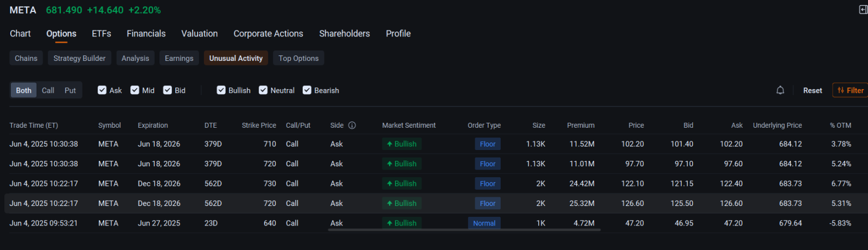The image size is (868, 250).
Task: Click the 11.52M premium cell
Action: tap(582, 144)
